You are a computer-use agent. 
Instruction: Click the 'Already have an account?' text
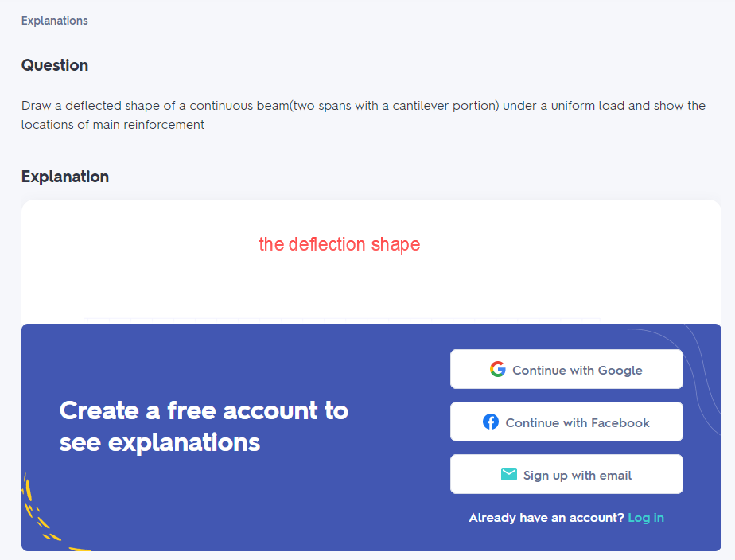546,518
